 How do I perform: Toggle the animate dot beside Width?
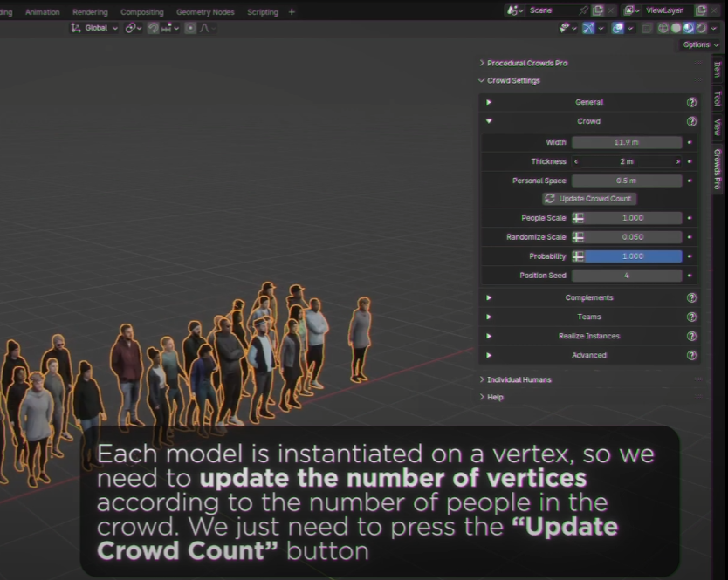coord(690,142)
